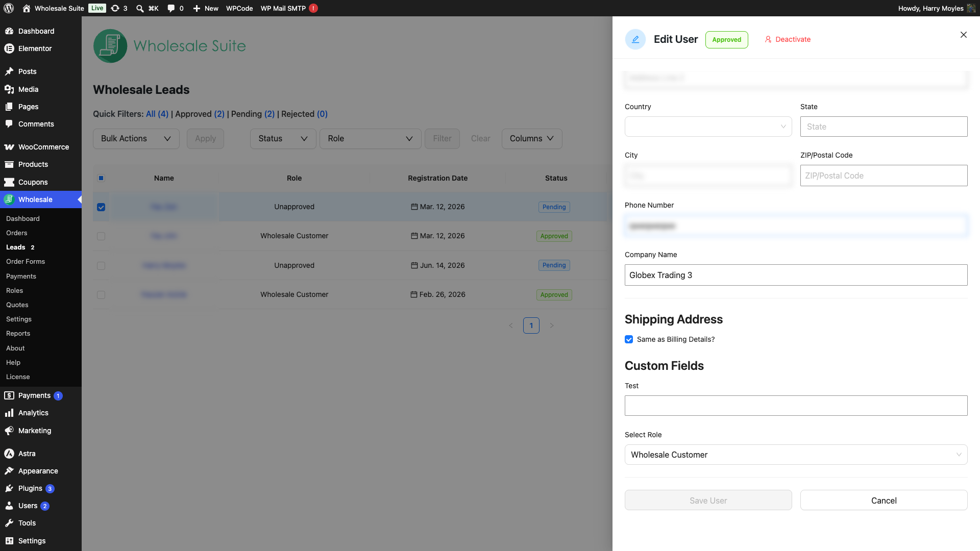Screen dimensions: 980x551
Task: Check the Feb. 26, 2026 row checkbox
Action: (101, 295)
